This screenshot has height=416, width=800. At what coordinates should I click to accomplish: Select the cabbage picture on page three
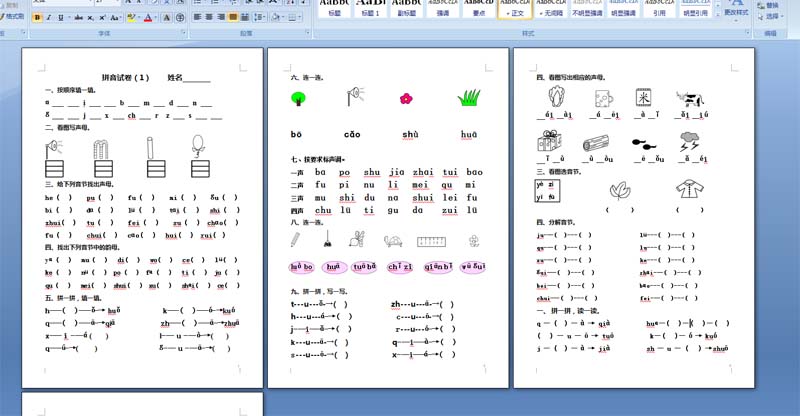click(x=556, y=96)
